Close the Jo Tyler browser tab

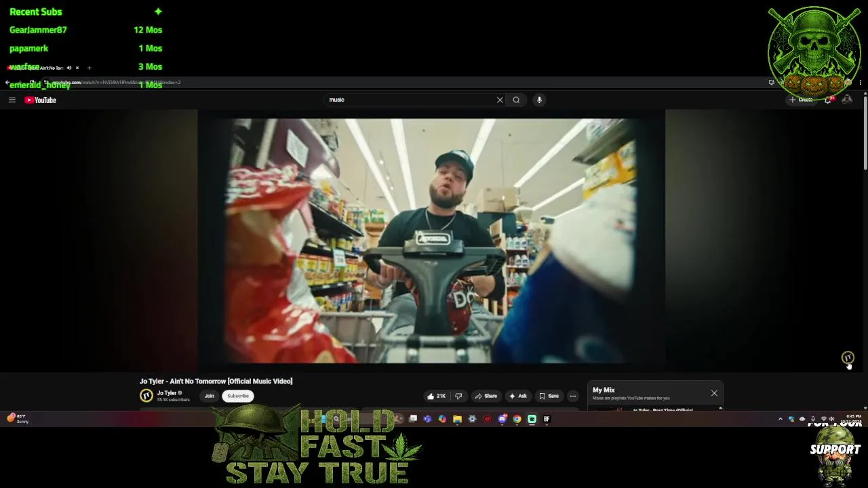pos(77,68)
